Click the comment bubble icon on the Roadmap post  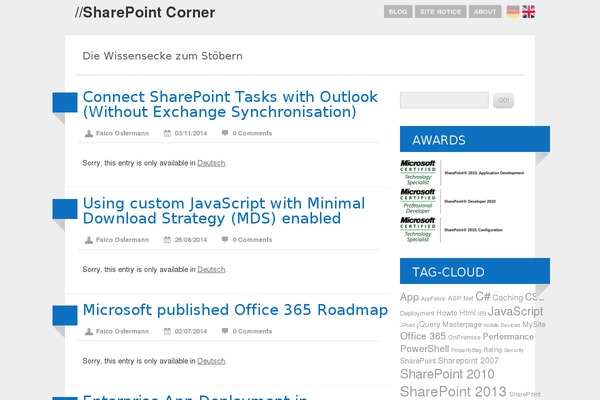click(x=225, y=331)
